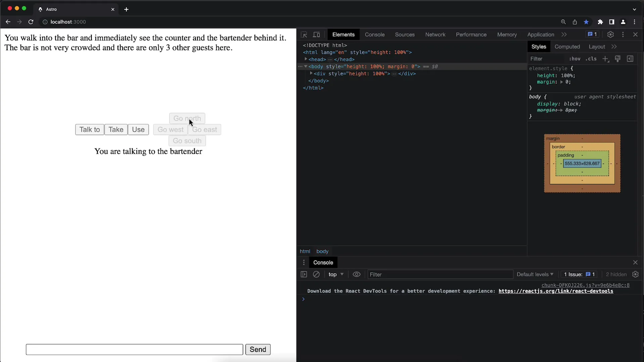Switch to the Performance tab
644x362 pixels.
coord(471,35)
